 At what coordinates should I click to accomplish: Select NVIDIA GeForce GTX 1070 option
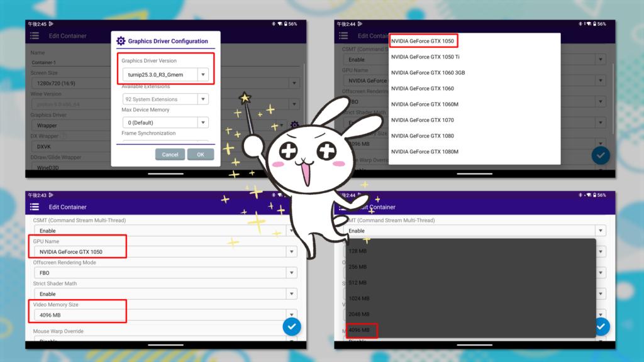pyautogui.click(x=474, y=120)
